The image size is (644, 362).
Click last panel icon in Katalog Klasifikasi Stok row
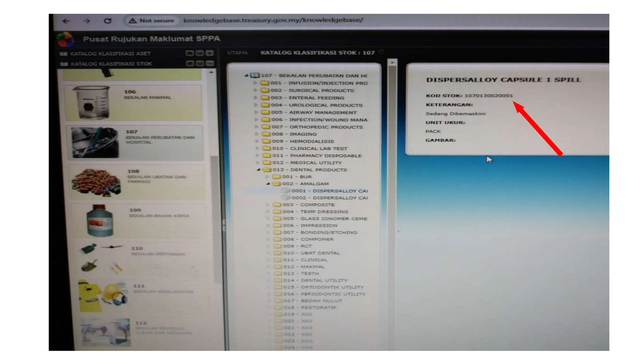point(210,63)
